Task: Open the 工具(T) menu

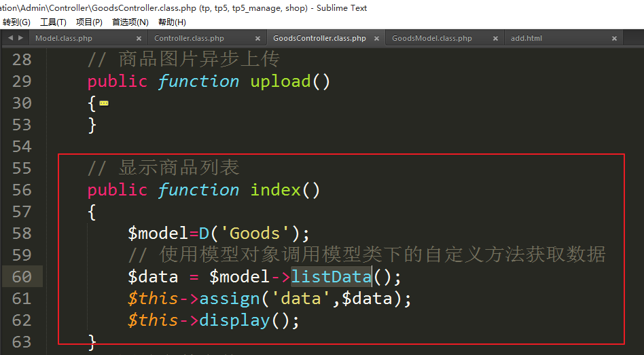Action: (53, 22)
